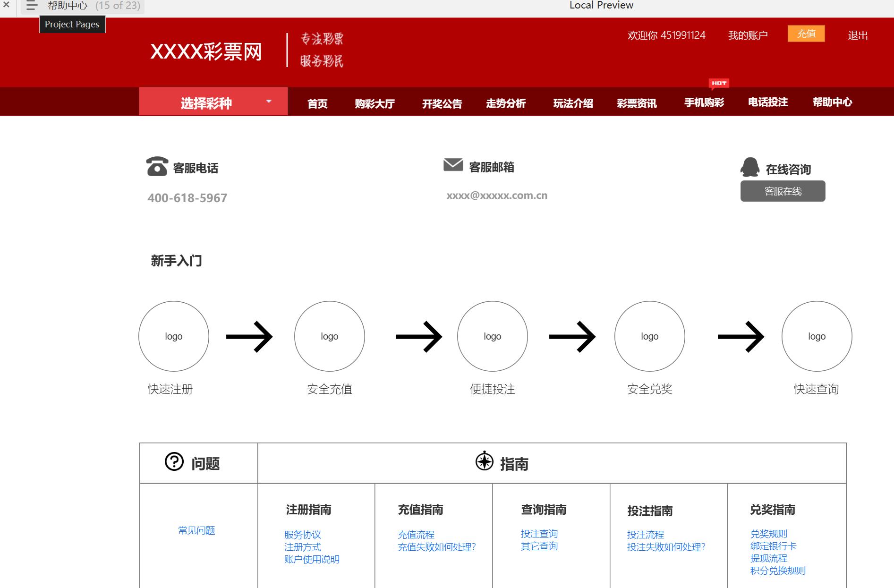Open the 绑定银行卡 link

click(773, 546)
